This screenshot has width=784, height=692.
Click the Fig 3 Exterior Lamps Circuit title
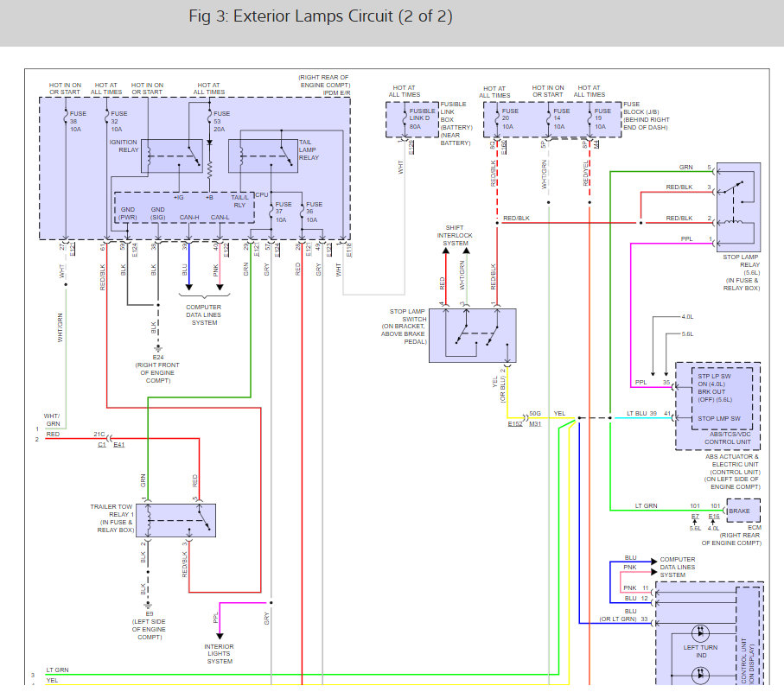[x=321, y=16]
